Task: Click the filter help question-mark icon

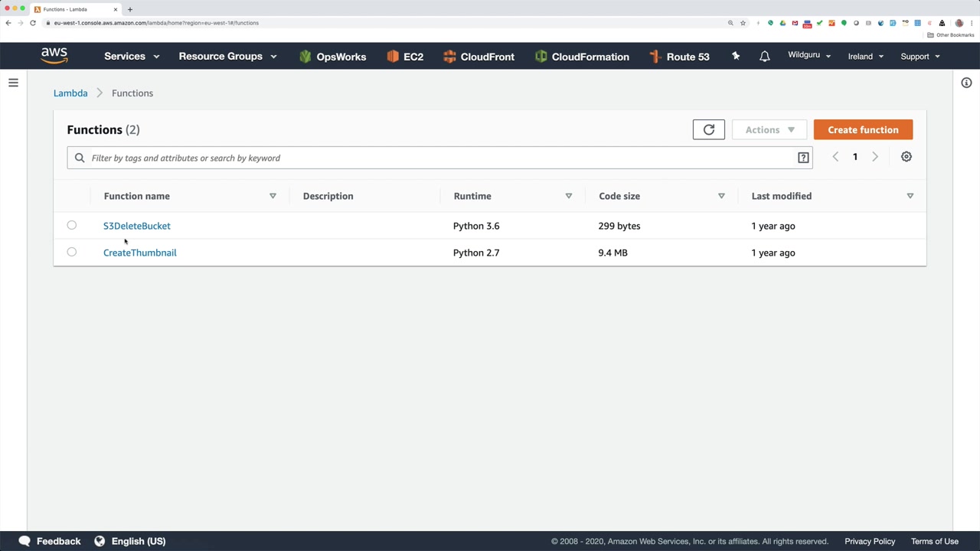Action: point(803,158)
